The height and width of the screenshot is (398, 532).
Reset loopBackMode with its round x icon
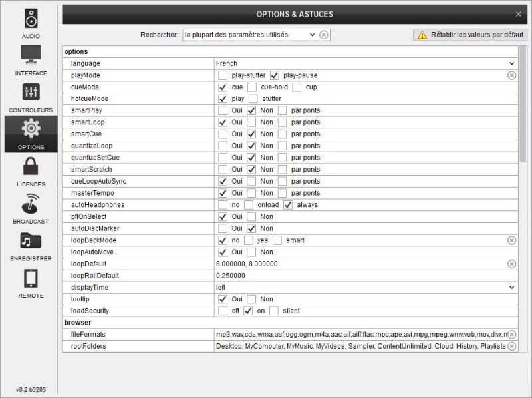pyautogui.click(x=511, y=240)
